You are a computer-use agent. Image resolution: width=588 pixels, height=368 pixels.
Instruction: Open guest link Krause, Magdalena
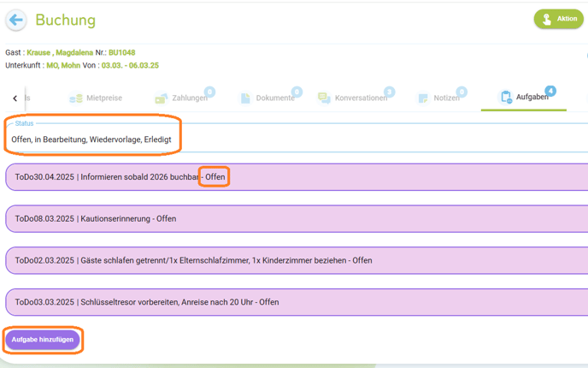tap(60, 52)
